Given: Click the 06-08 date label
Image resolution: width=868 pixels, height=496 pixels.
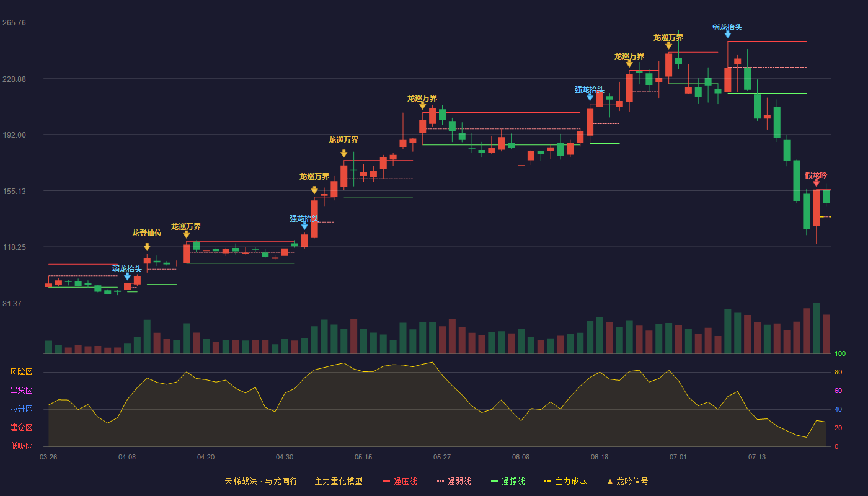Looking at the screenshot, I should click(521, 457).
